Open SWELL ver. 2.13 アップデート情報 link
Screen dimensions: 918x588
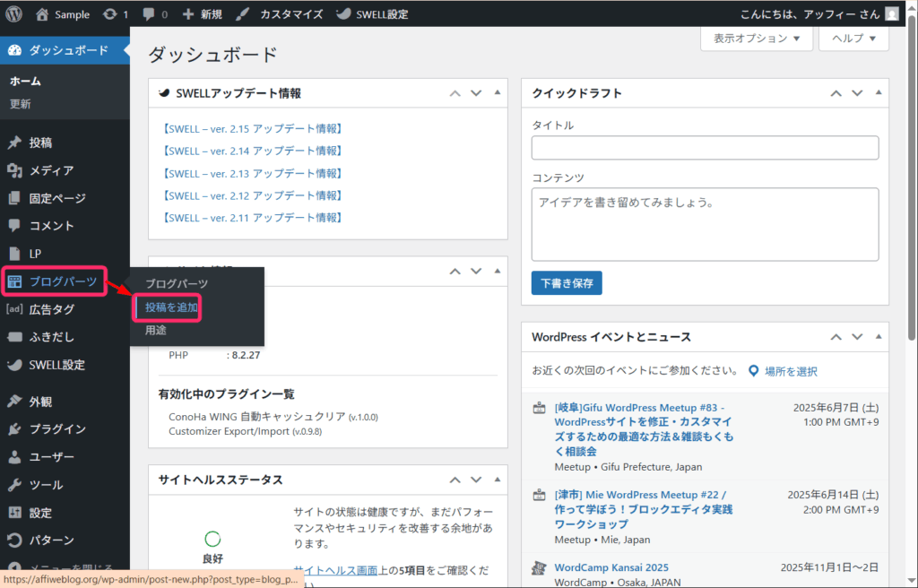251,173
